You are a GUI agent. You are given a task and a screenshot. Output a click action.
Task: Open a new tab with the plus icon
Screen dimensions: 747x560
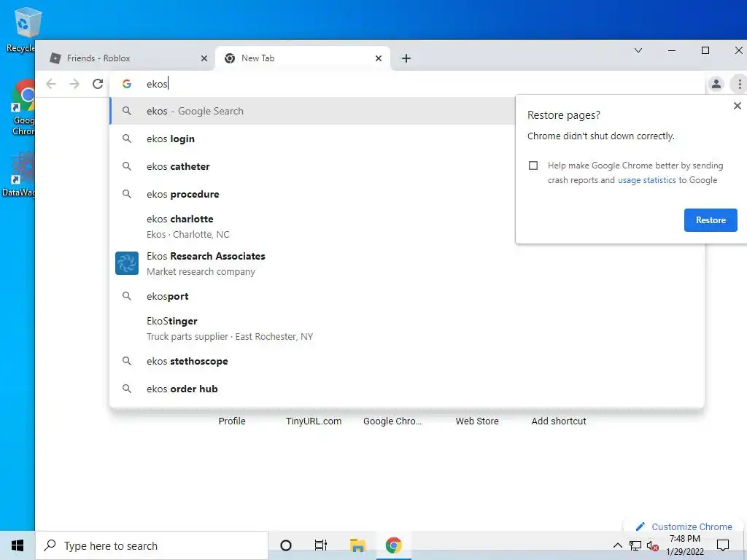(406, 58)
